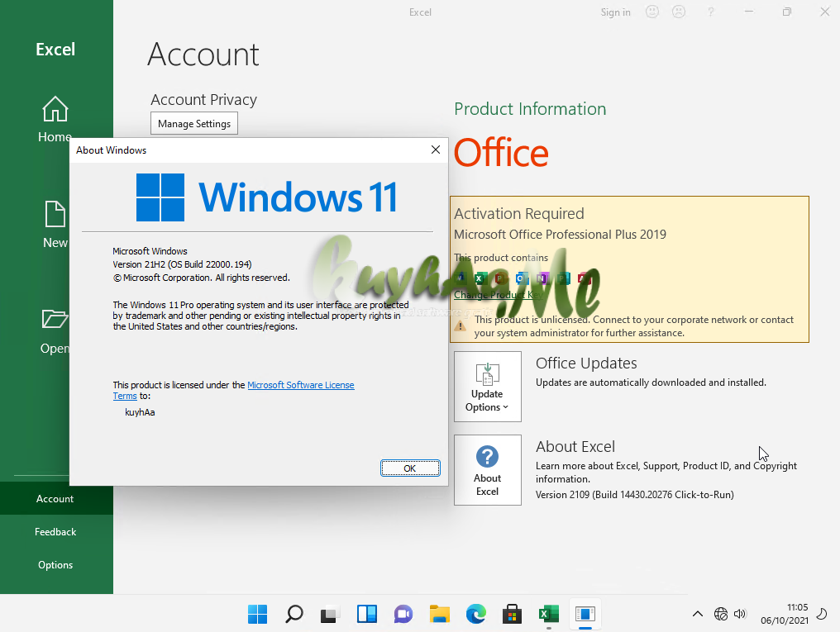Click the Outlook icon in product contains row
This screenshot has height=632, width=840.
522,278
